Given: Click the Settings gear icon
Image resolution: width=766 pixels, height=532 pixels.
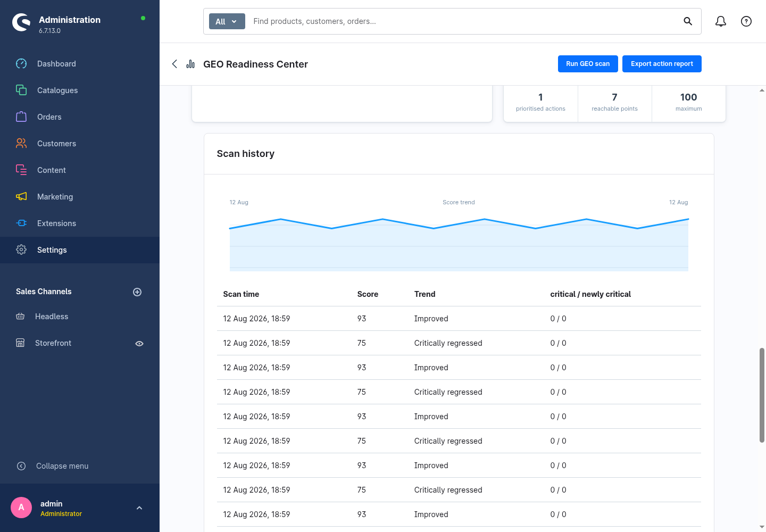Looking at the screenshot, I should (21, 250).
